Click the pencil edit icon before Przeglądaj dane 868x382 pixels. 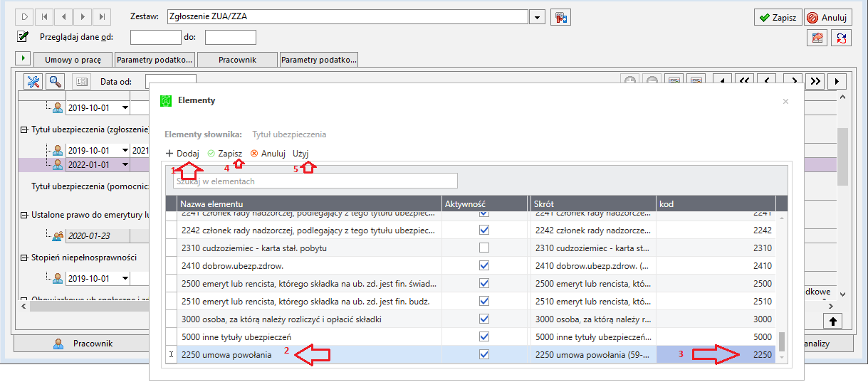(23, 37)
